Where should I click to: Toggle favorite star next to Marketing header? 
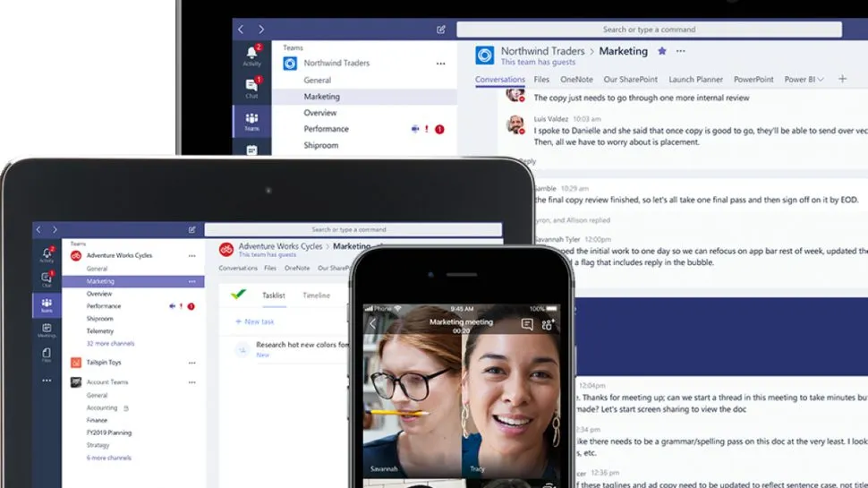tap(662, 51)
